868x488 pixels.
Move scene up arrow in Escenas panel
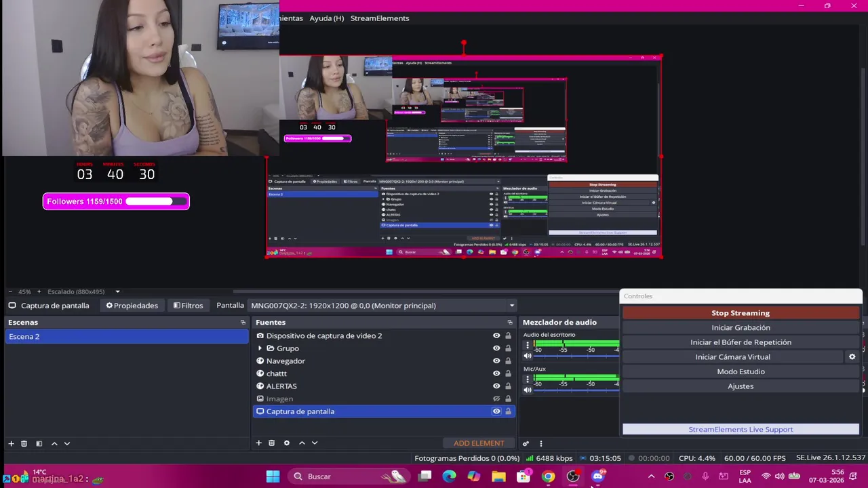click(54, 443)
